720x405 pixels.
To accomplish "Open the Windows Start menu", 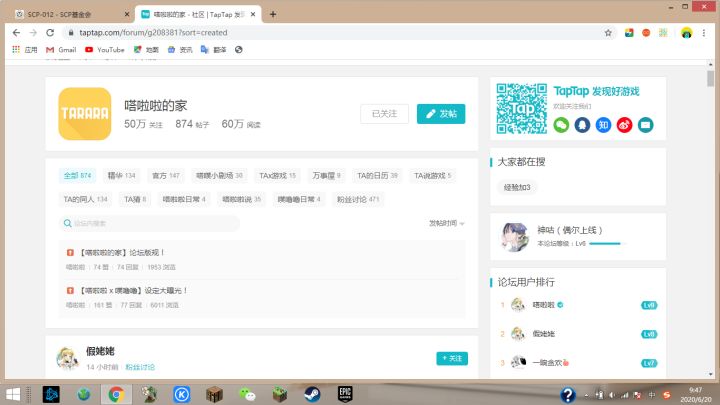I will 12,394.
